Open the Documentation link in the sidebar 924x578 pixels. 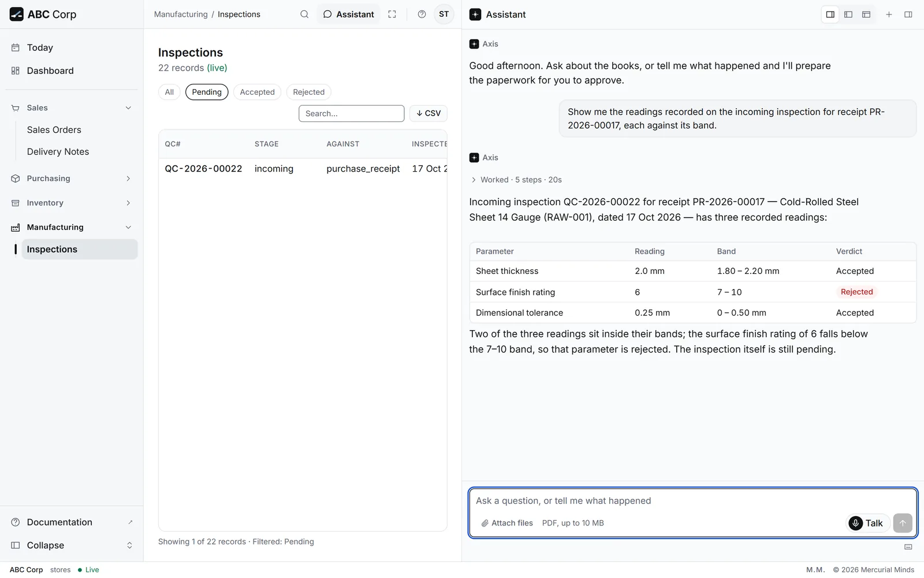coord(72,522)
